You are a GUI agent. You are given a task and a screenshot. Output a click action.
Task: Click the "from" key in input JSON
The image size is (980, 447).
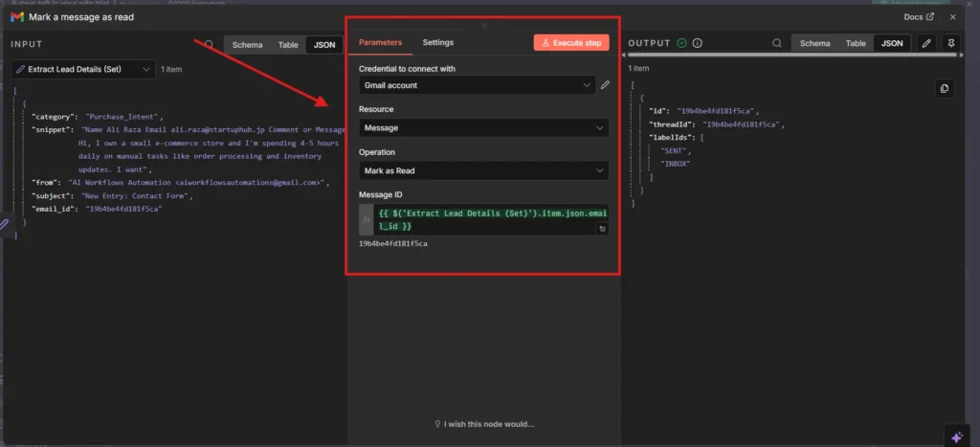(x=46, y=183)
